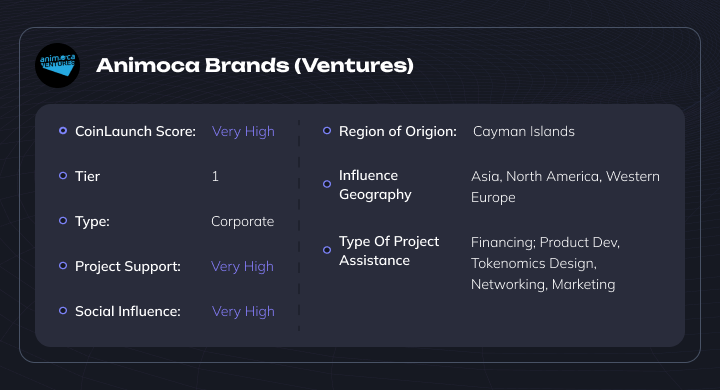Click the Asia, North America, Western Europe text
720x390 pixels.
(565, 187)
